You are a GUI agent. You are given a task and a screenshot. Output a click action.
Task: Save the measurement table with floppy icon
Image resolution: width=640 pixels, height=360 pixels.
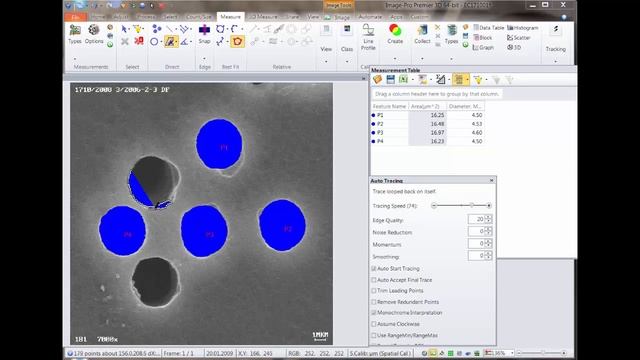click(391, 80)
